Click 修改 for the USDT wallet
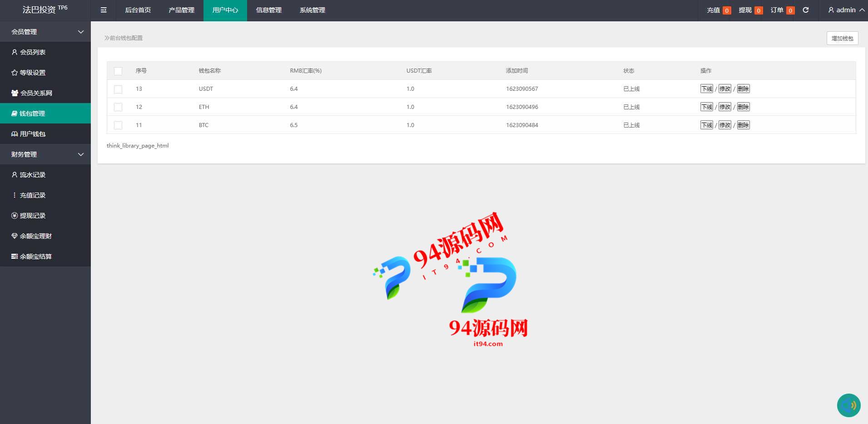 725,89
